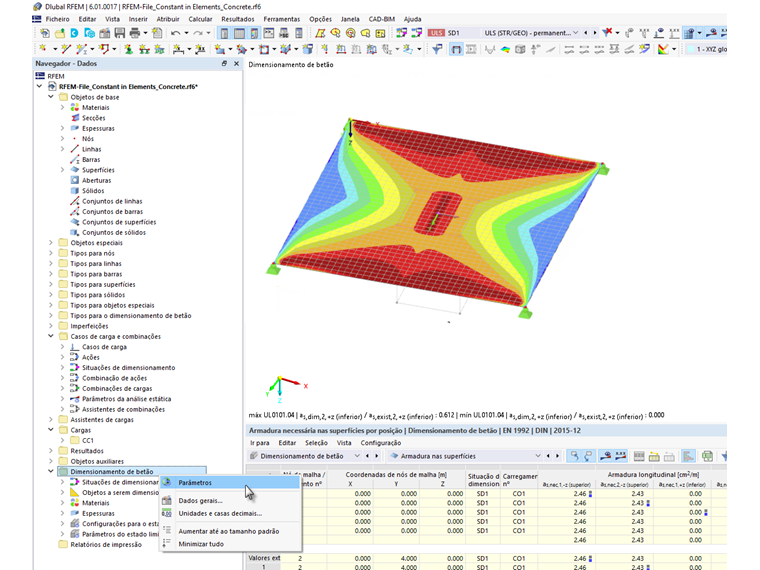Collapse the Objetos de base folder

(x=51, y=97)
